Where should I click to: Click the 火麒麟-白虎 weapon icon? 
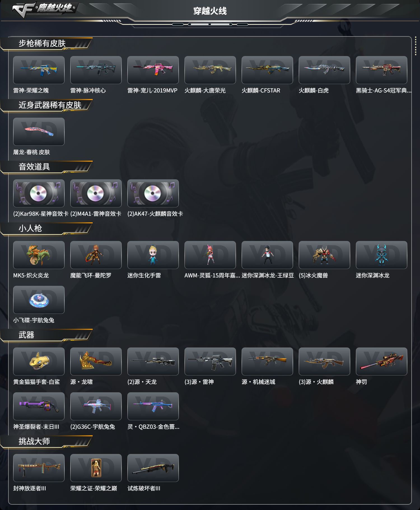point(325,70)
